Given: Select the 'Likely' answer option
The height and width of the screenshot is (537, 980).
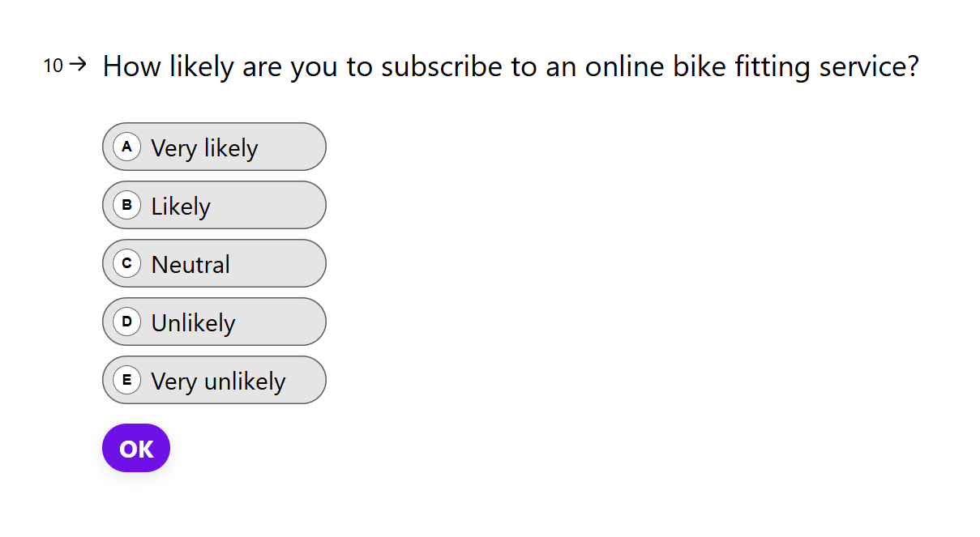Looking at the screenshot, I should pos(181,207).
